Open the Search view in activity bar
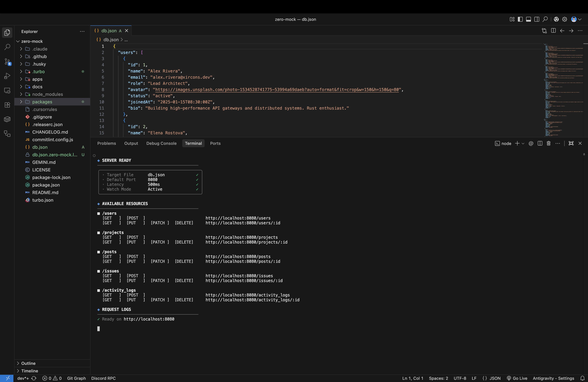Image resolution: width=588 pixels, height=382 pixels. pyautogui.click(x=7, y=47)
